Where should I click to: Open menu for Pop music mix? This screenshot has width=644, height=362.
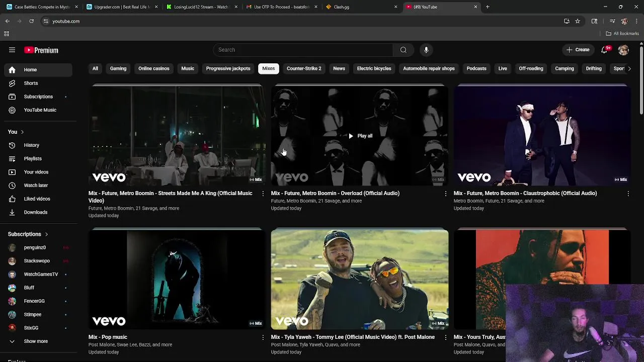point(263,337)
